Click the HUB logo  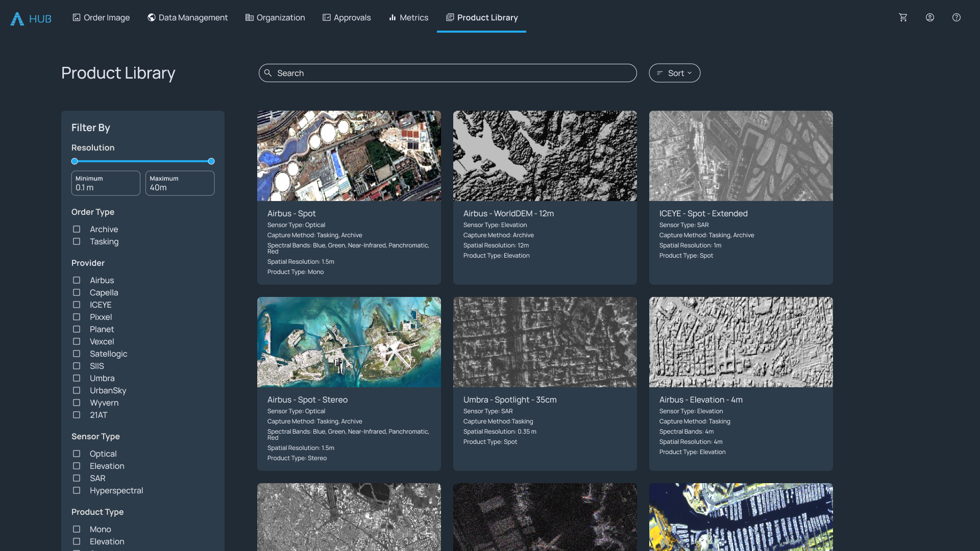tap(31, 18)
